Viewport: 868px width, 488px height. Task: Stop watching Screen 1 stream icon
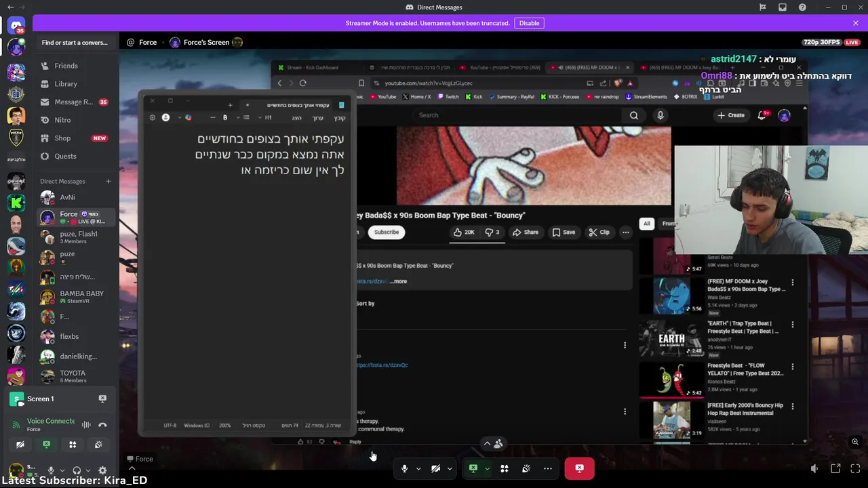102,399
